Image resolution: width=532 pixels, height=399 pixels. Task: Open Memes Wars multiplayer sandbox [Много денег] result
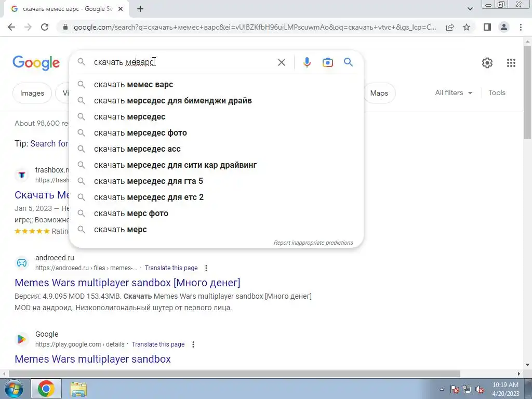(127, 283)
